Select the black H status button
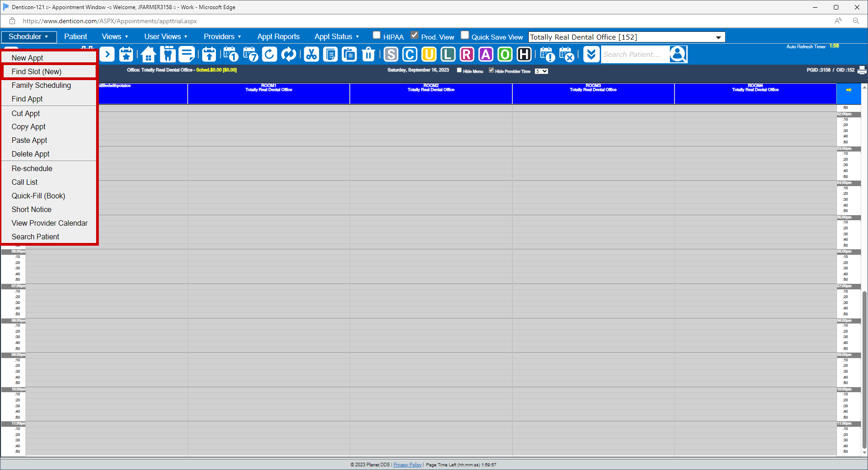This screenshot has height=470, width=868. (524, 55)
